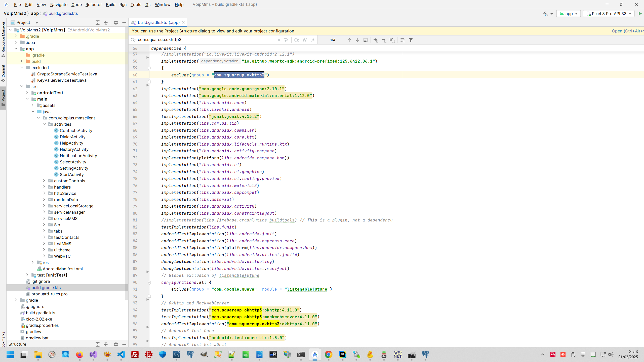Open the Refactor menu
Screen dimensions: 644x362
93,5
